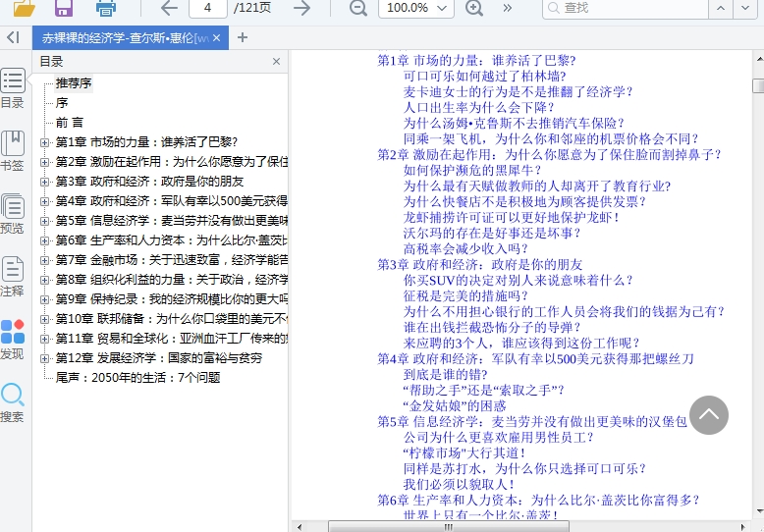Expand 第5章 信息经济学 tree node

pos(45,221)
